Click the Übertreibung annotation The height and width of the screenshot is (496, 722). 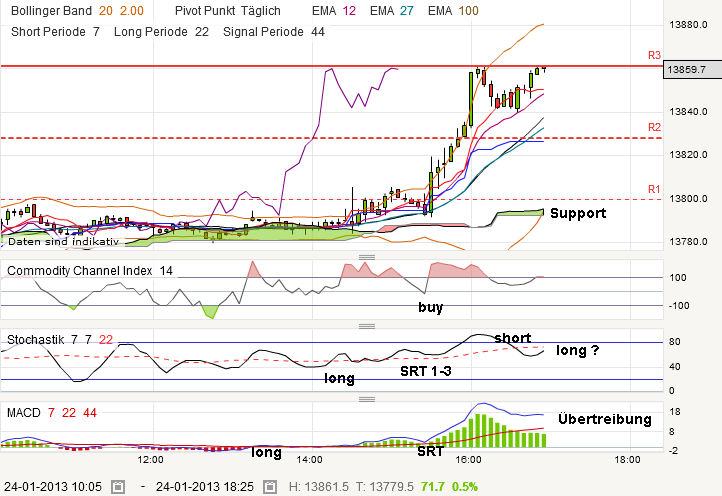coord(605,419)
